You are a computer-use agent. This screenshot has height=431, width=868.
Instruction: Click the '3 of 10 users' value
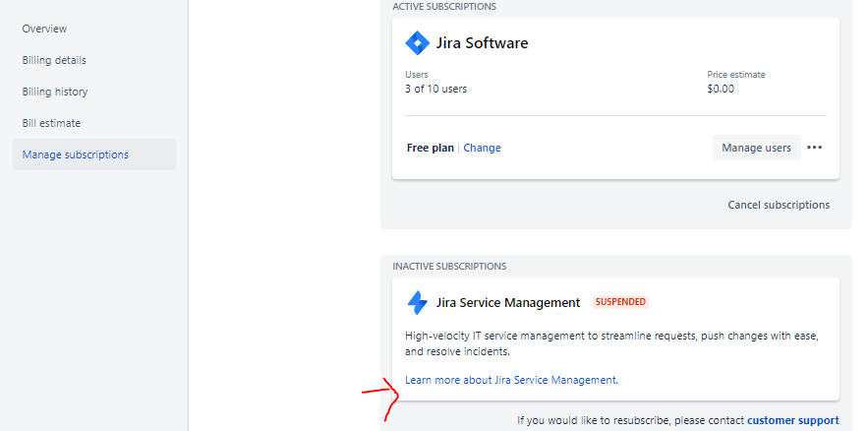(435, 89)
